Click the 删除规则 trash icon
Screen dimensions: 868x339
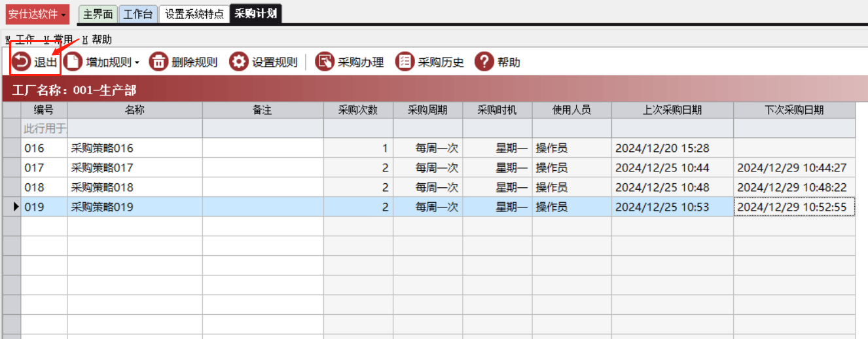pyautogui.click(x=159, y=62)
